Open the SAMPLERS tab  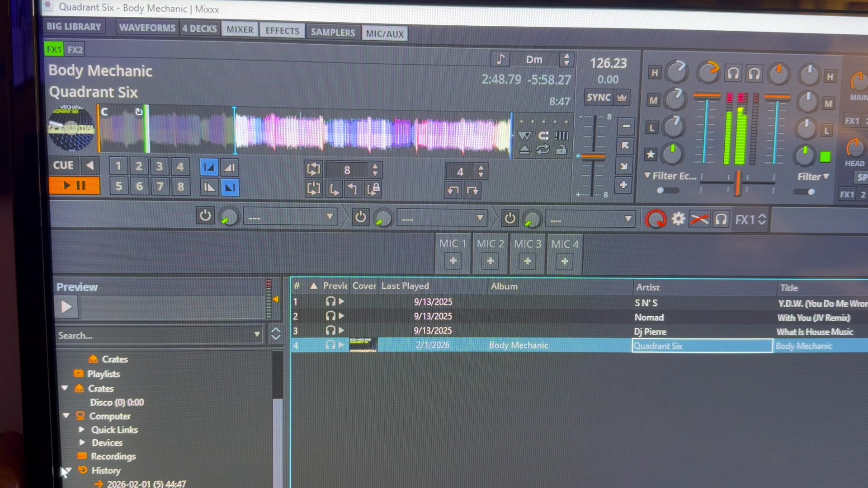[x=333, y=32]
